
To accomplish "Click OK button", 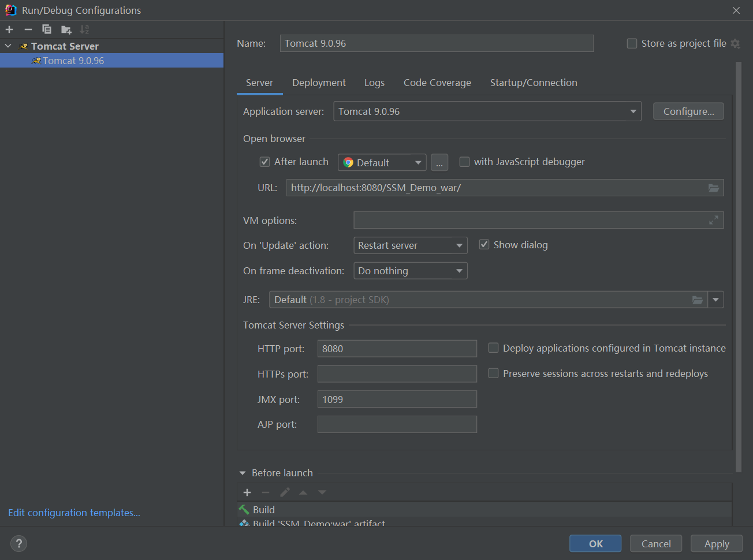I will tap(595, 544).
